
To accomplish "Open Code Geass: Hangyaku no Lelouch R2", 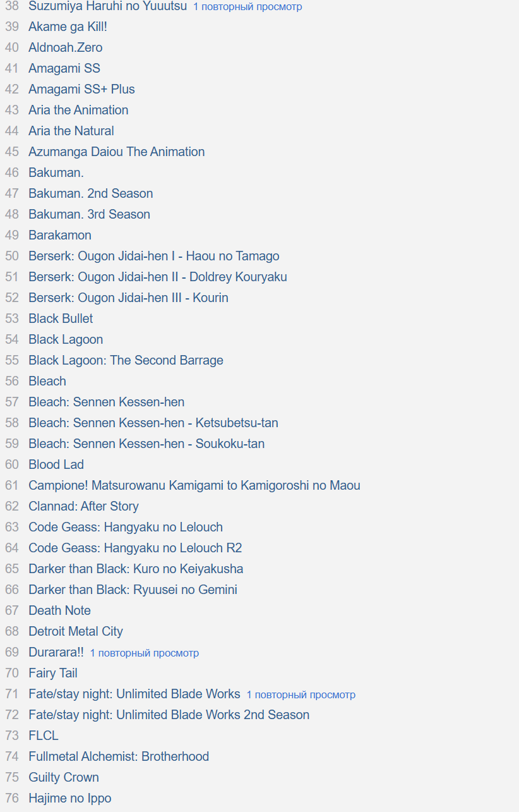I will pyautogui.click(x=135, y=548).
